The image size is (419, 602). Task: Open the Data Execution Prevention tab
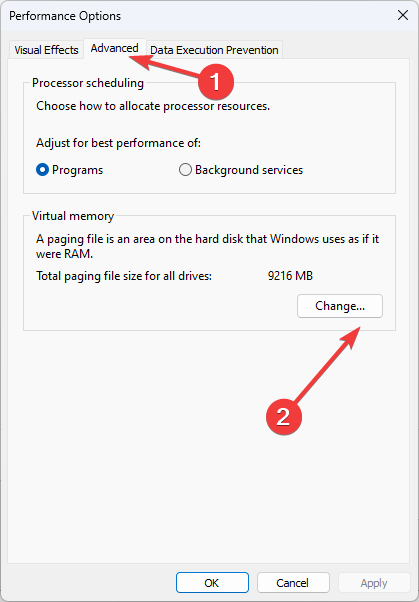click(x=214, y=50)
